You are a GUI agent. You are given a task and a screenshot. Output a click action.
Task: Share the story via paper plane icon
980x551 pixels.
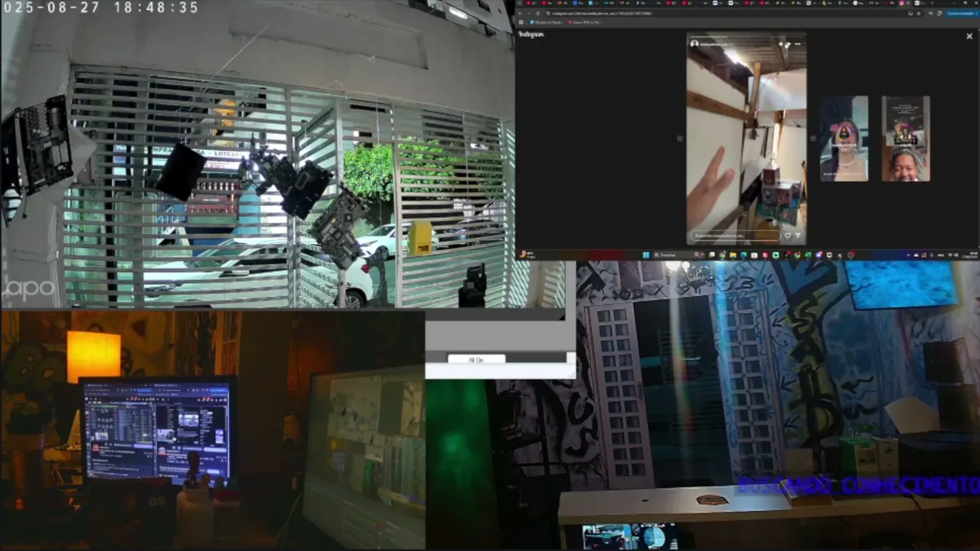click(x=798, y=236)
